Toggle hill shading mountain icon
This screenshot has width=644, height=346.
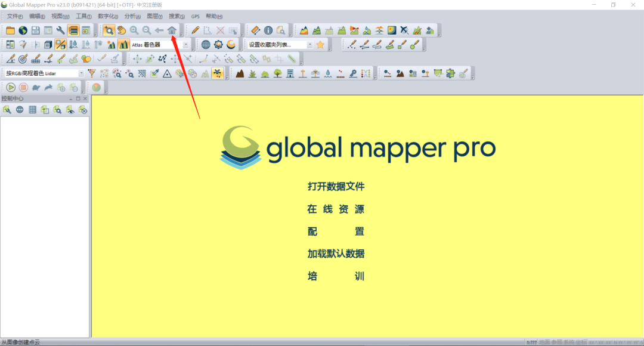(123, 45)
